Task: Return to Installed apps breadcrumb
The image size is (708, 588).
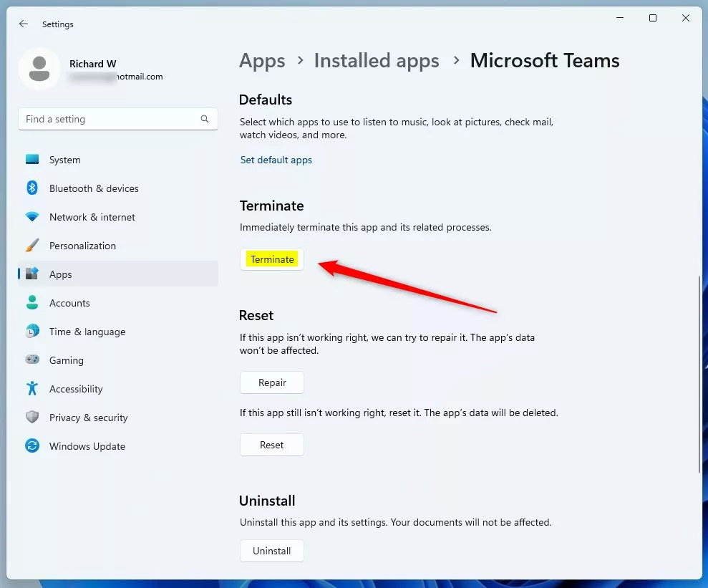Action: (x=377, y=60)
